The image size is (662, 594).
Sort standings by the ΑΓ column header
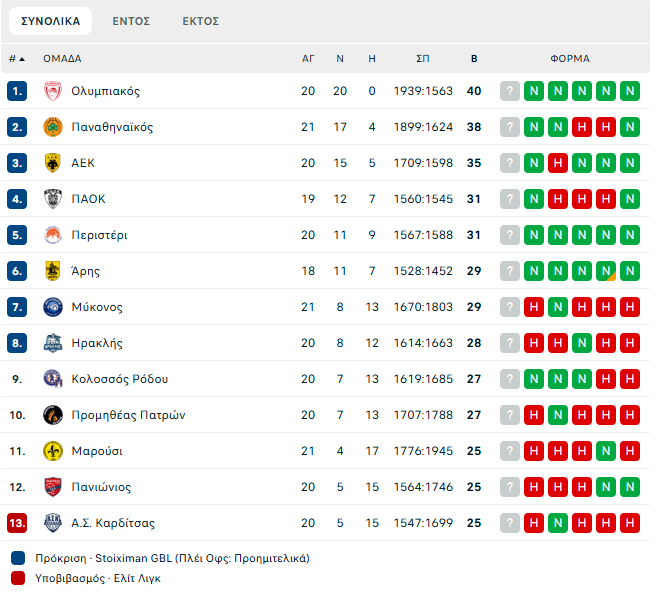(x=308, y=59)
